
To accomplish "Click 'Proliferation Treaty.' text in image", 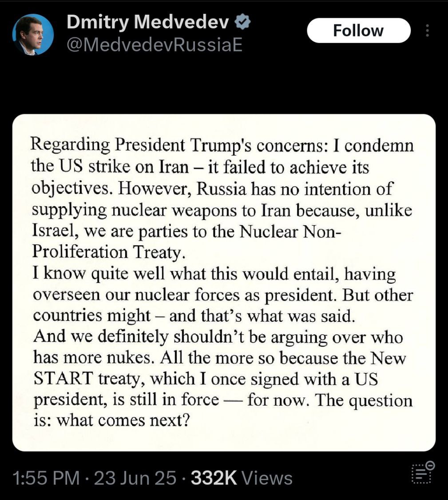I will [x=109, y=252].
